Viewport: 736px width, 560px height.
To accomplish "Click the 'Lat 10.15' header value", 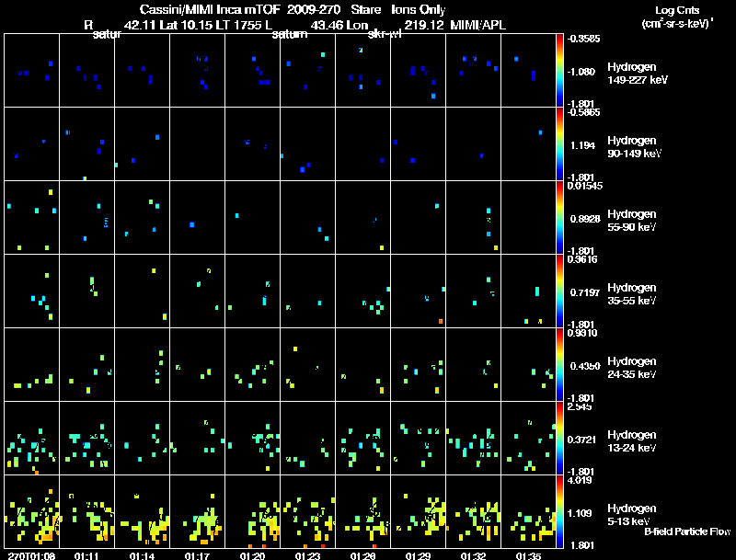I will coord(187,26).
